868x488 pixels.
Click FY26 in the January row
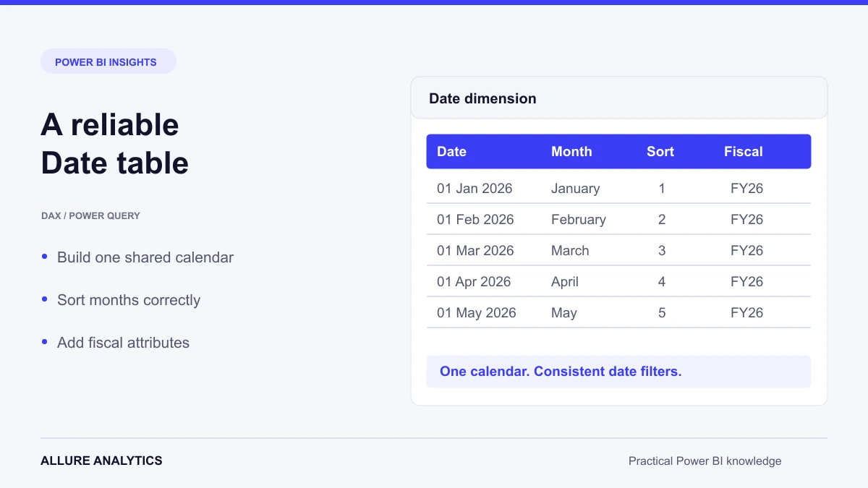pos(746,188)
